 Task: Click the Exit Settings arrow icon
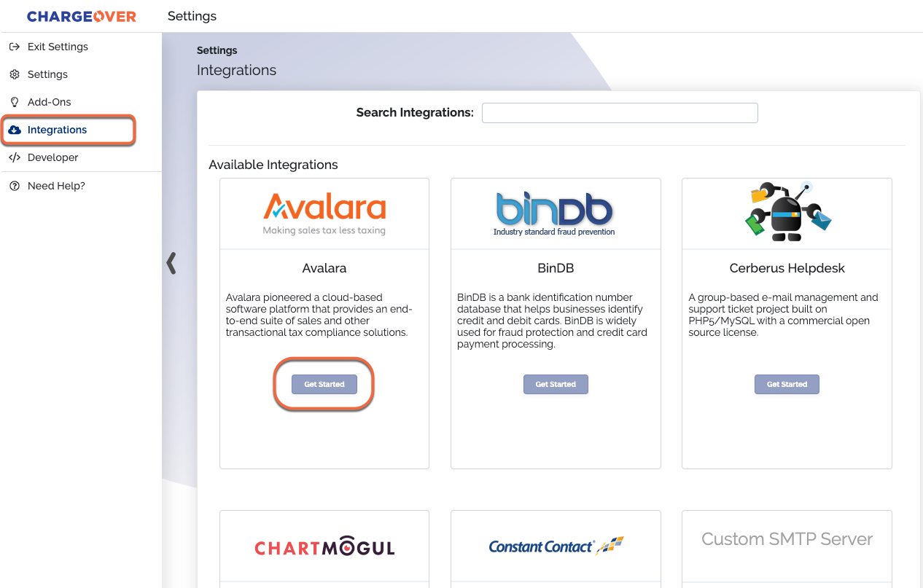(x=14, y=47)
